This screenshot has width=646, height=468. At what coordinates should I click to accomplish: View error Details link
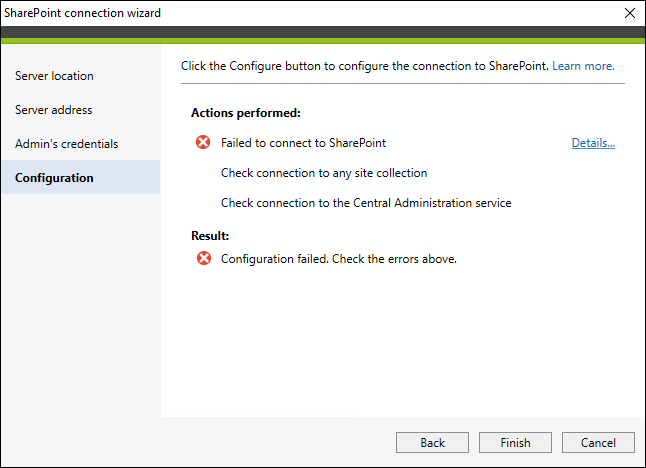[593, 143]
